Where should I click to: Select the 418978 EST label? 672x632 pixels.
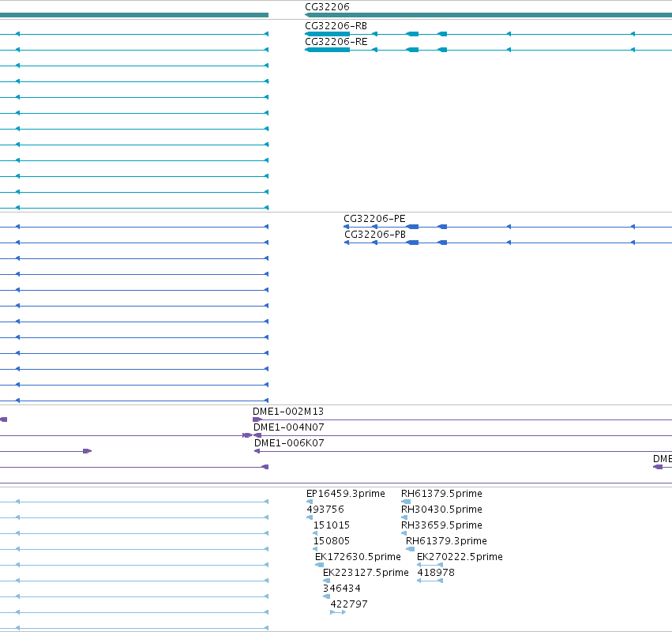pyautogui.click(x=436, y=573)
